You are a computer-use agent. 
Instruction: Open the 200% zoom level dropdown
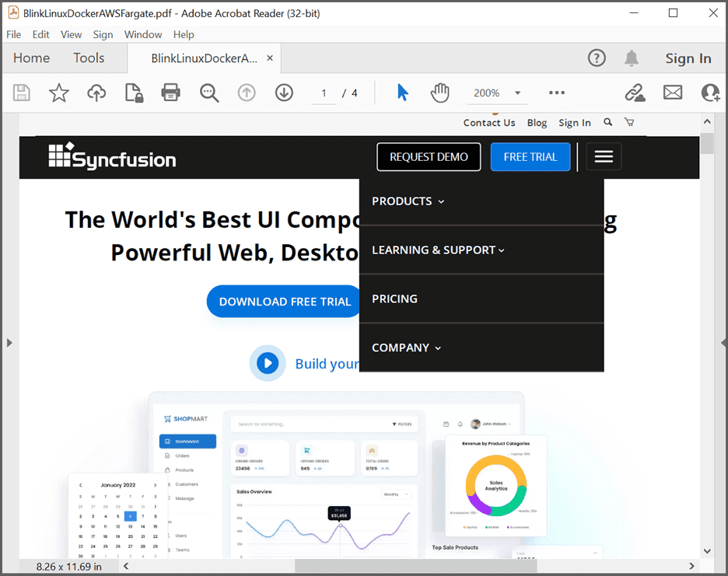[517, 93]
